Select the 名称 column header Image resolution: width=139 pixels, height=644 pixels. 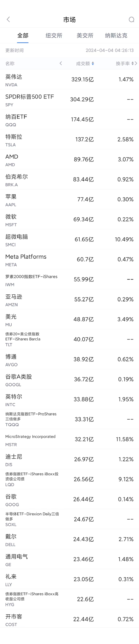click(x=10, y=64)
